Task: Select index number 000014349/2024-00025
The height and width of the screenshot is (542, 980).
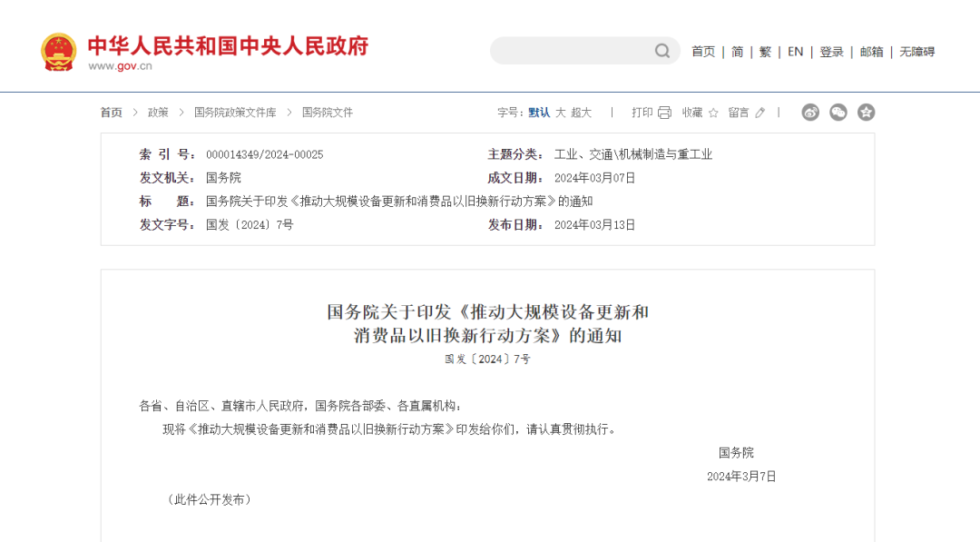Action: 264,154
